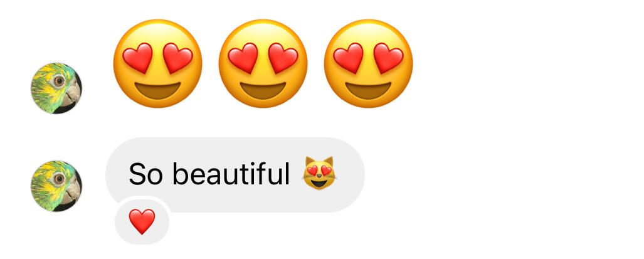Click the heart-eyes cat emoji
Image resolution: width=644 pixels, height=259 pixels.
tap(319, 173)
